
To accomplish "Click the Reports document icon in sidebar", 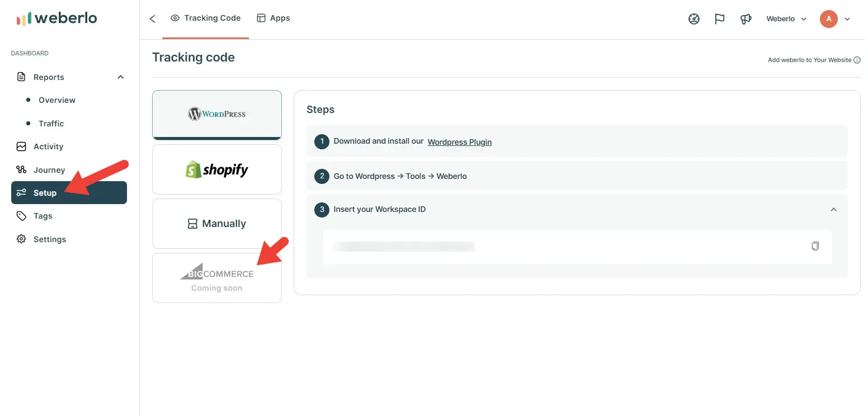I will (x=21, y=77).
